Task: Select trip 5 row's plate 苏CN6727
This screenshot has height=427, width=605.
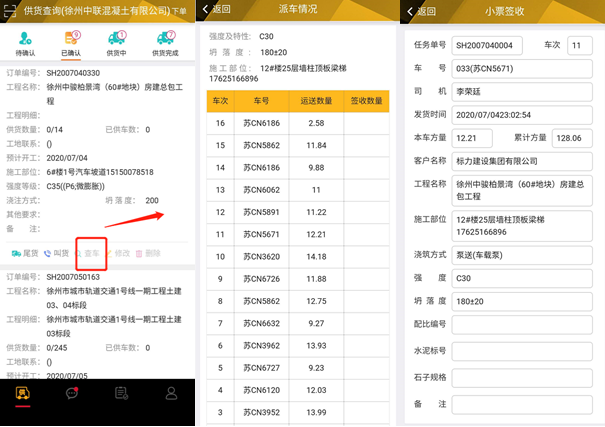Action: (x=261, y=368)
